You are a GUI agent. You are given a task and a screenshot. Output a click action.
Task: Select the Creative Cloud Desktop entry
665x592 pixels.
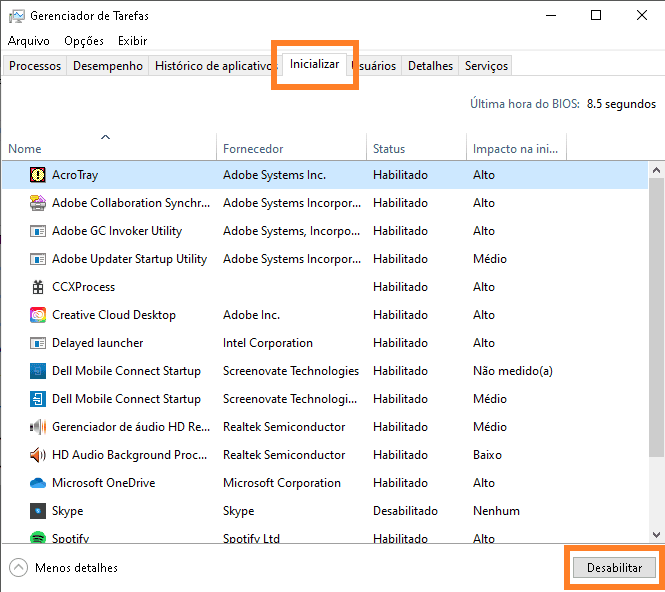click(x=114, y=315)
